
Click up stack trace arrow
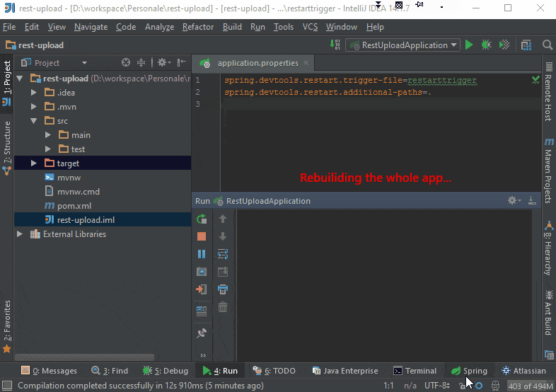click(223, 219)
